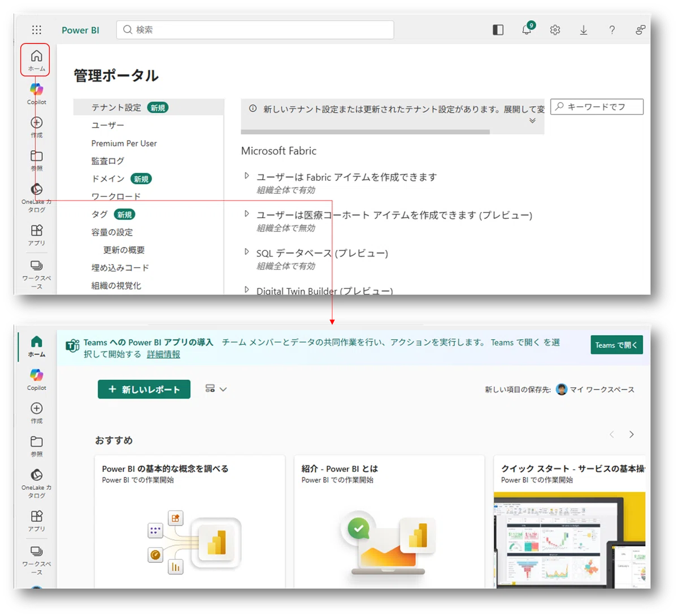Click the My Workspace avatar icon
678x616 pixels.
pyautogui.click(x=561, y=389)
